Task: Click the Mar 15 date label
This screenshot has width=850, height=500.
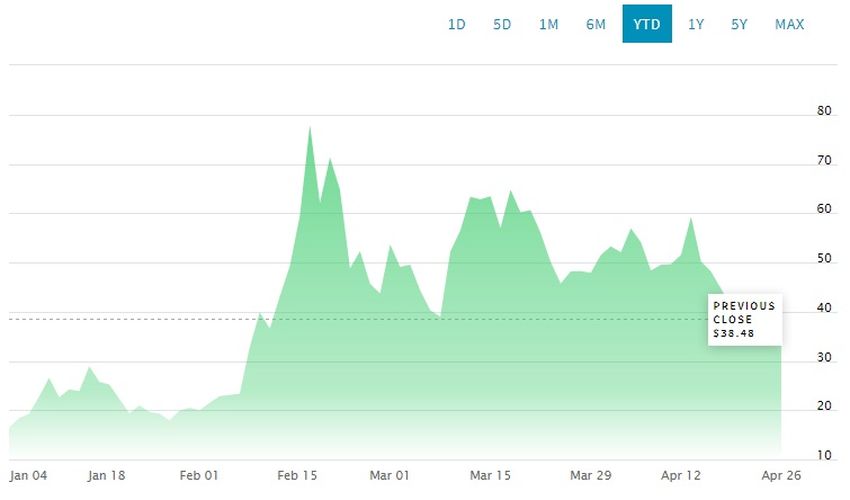Action: point(490,476)
